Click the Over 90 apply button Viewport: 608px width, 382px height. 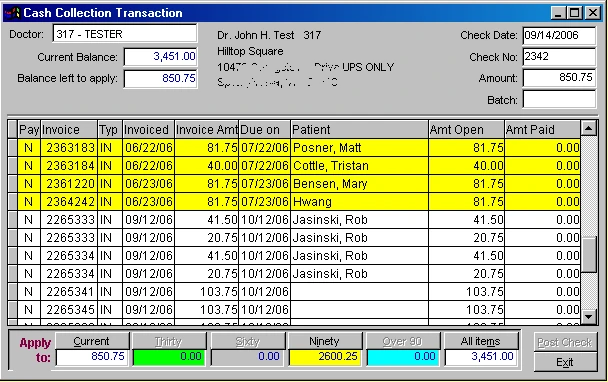coord(402,341)
